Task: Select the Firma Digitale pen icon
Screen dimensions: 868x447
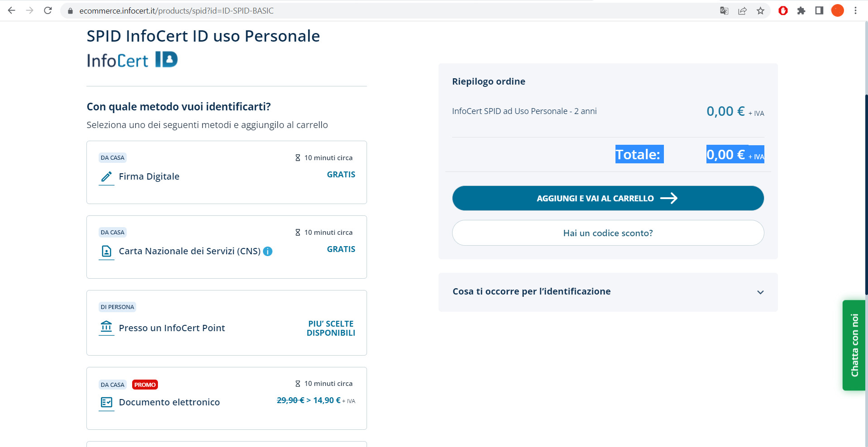Action: (x=106, y=177)
